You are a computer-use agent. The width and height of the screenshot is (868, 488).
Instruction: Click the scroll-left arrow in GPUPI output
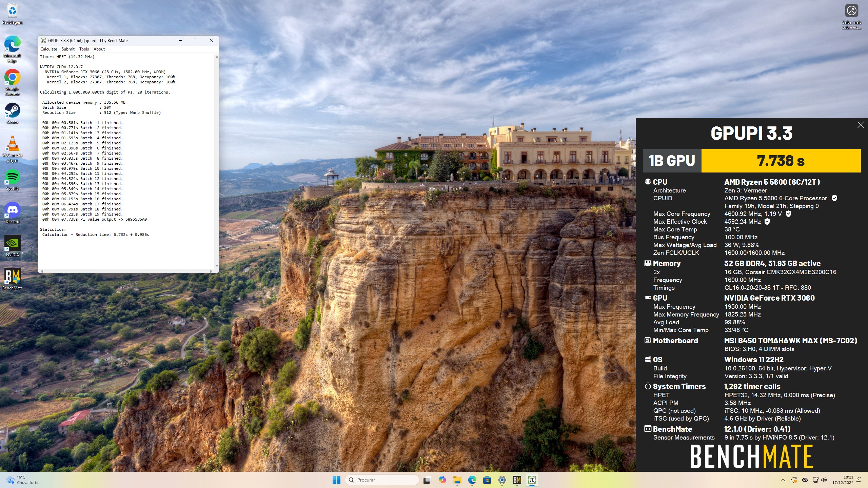tap(42, 271)
